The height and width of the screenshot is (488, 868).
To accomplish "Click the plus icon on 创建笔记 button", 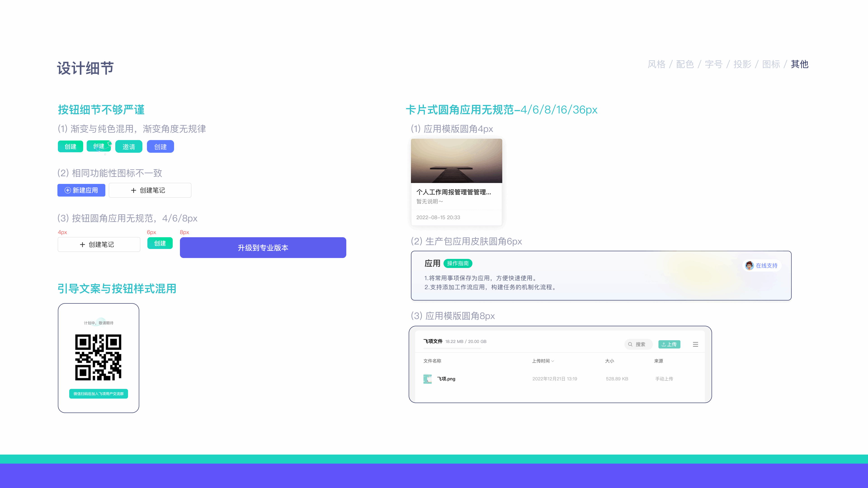I will pos(133,190).
